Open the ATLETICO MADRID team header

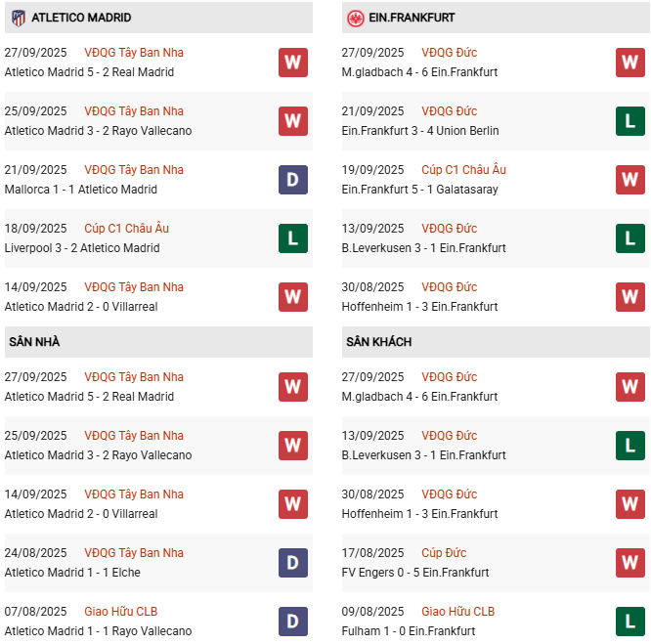click(x=81, y=18)
